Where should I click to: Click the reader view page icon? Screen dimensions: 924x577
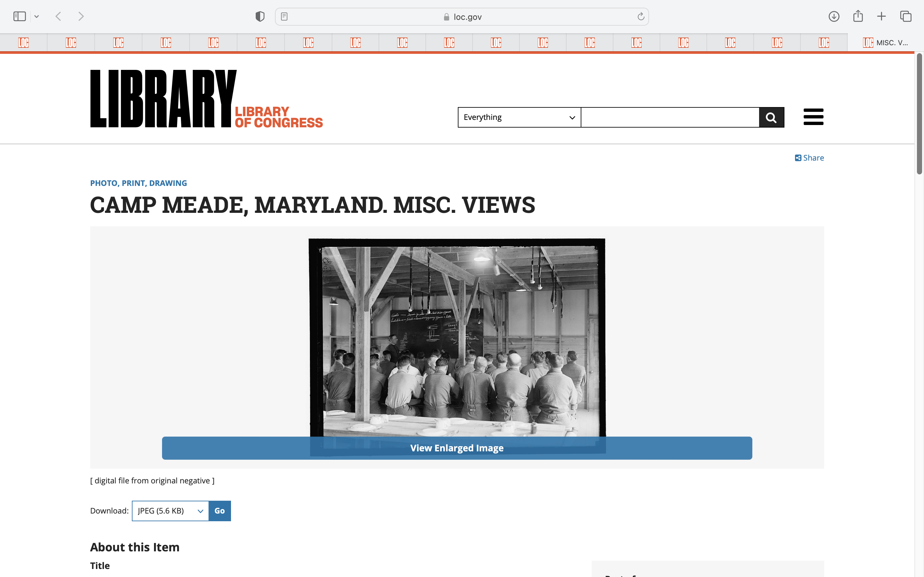click(284, 16)
